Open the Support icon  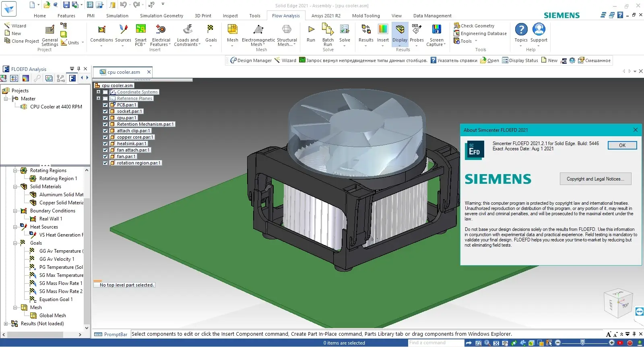[539, 29]
